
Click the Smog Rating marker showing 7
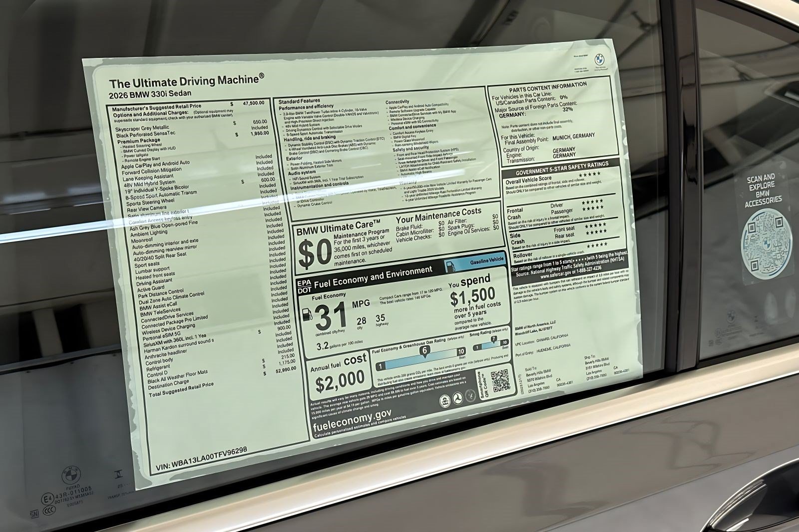493,339
